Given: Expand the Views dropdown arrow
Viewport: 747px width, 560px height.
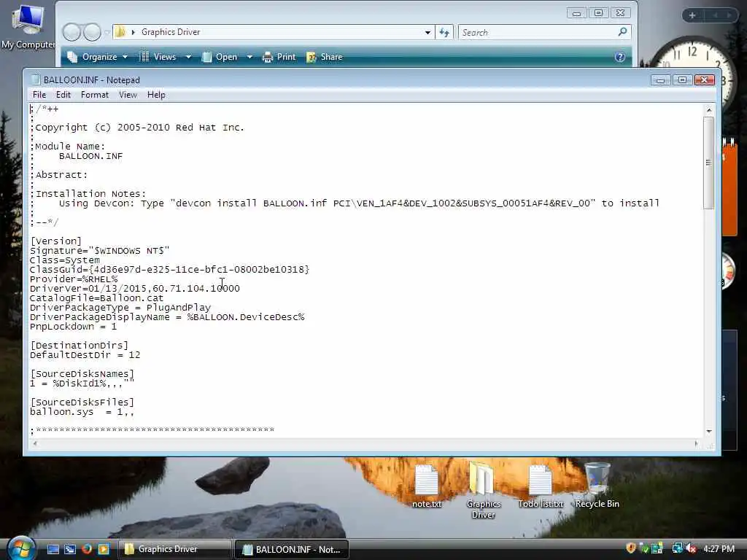Looking at the screenshot, I should pos(188,57).
